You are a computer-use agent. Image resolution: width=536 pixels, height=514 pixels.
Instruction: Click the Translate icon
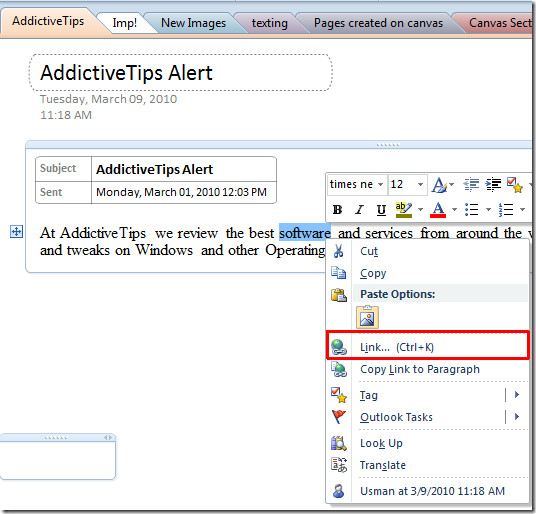click(339, 465)
